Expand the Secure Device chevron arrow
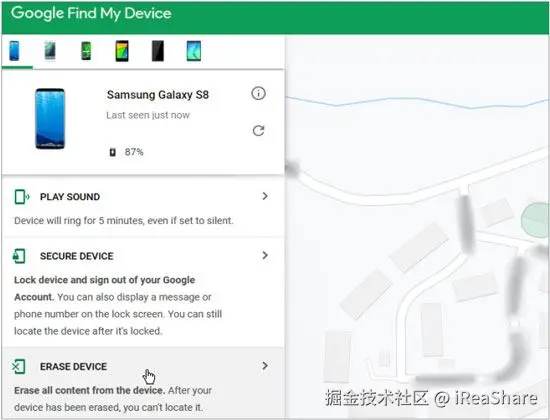The height and width of the screenshot is (420, 550). click(x=265, y=255)
